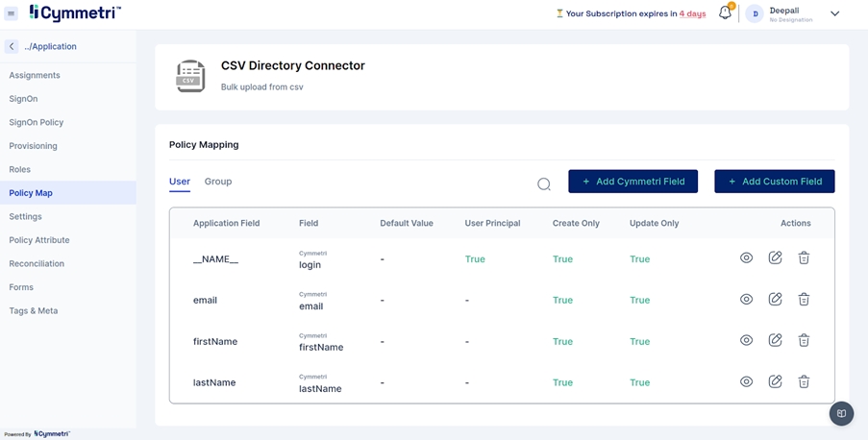Open Reconciliation in the sidebar
Image resolution: width=868 pixels, height=440 pixels.
click(37, 263)
